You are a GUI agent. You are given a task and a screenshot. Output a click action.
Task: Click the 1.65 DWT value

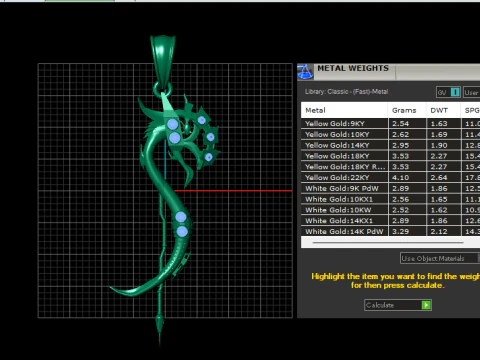pyautogui.click(x=439, y=199)
